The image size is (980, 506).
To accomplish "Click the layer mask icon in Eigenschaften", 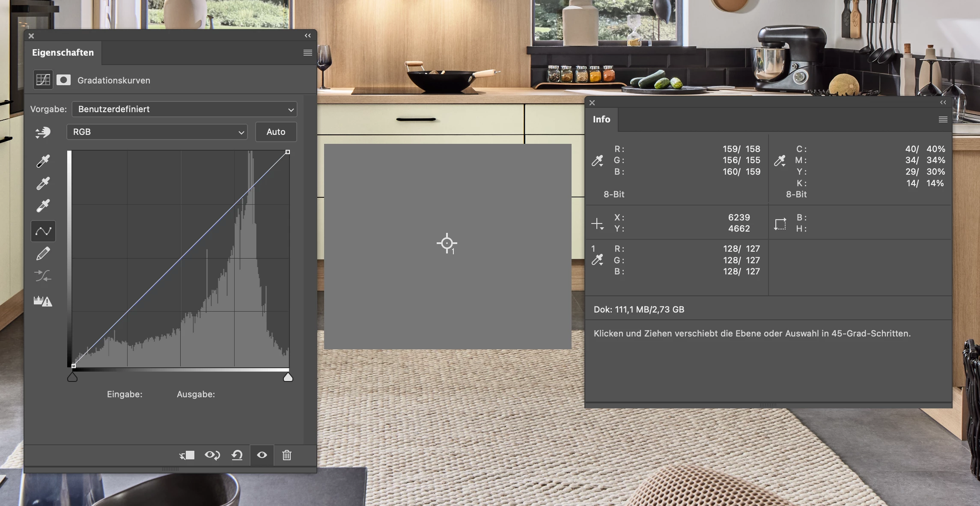I will (x=63, y=80).
